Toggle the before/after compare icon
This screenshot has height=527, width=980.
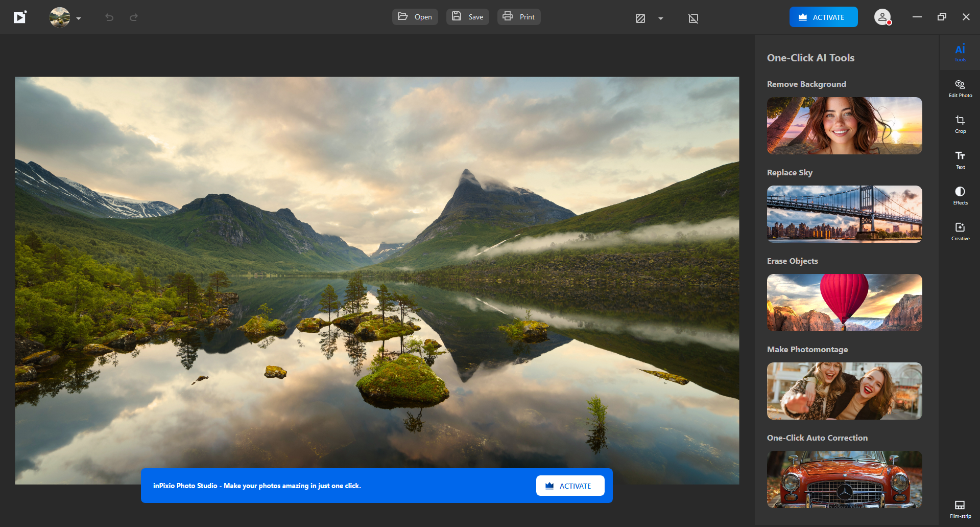(x=640, y=18)
